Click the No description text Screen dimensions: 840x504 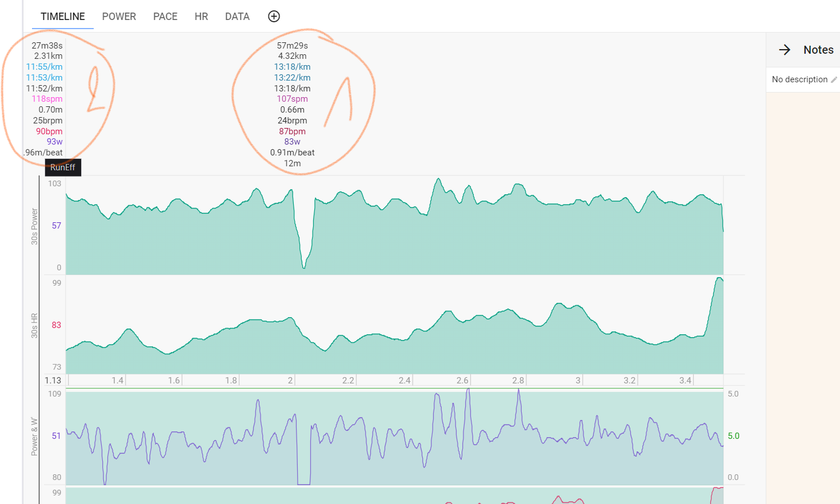click(x=799, y=79)
